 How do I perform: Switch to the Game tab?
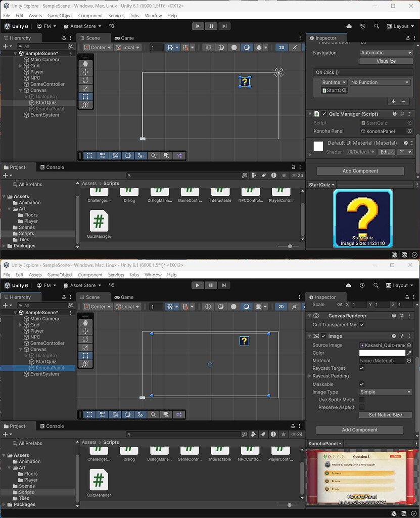[x=124, y=37]
